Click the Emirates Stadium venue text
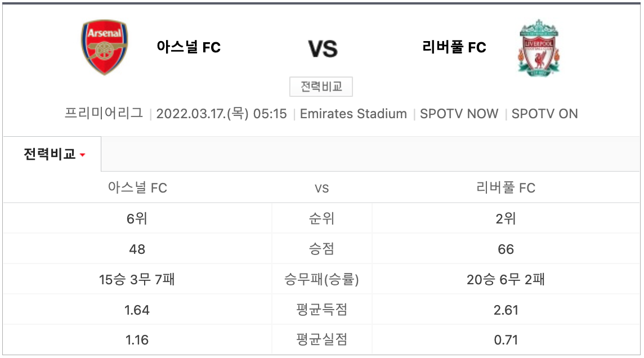 (x=353, y=114)
